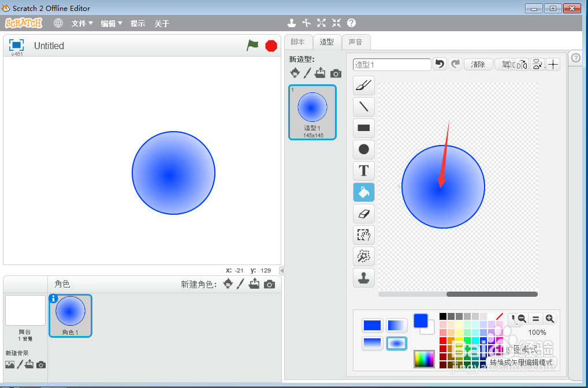Open the 文件 menu

82,24
